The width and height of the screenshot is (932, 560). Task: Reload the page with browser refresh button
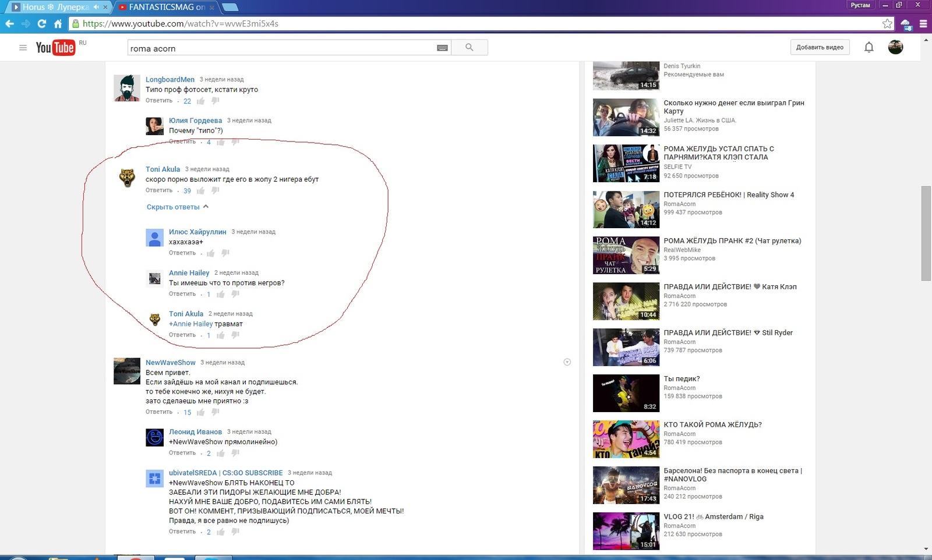41,24
